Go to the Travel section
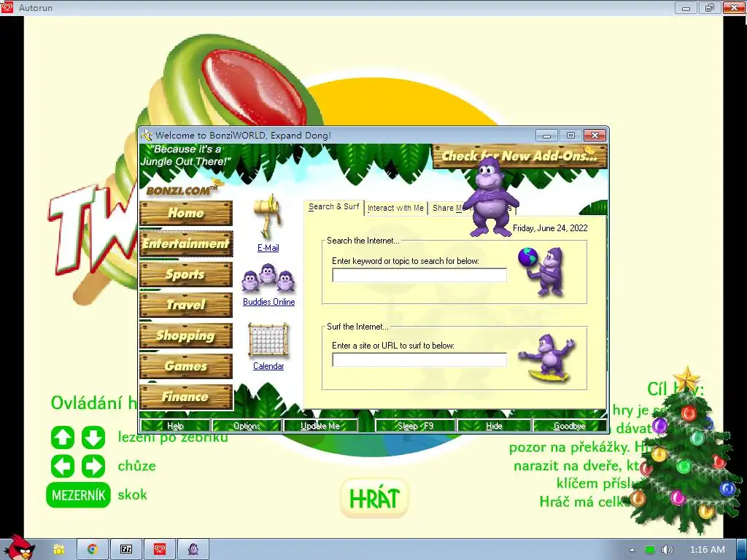The image size is (747, 560). 186,305
